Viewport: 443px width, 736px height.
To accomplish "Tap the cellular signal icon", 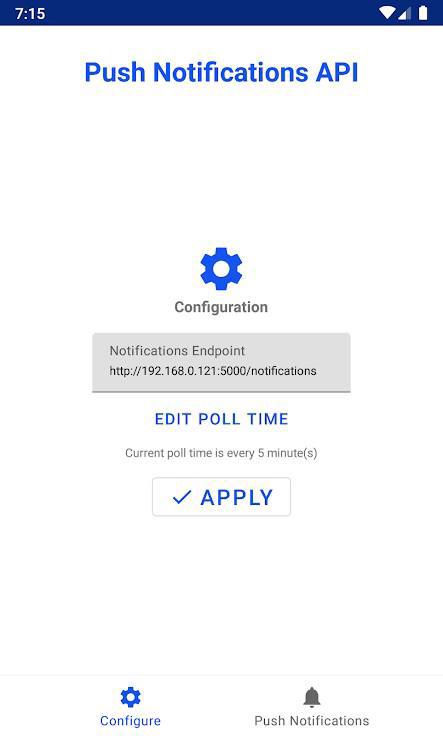I will coord(405,13).
